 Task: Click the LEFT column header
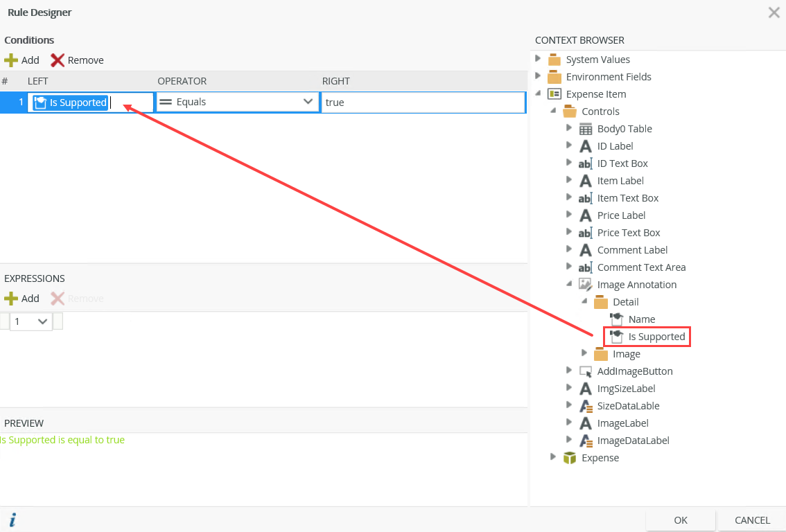coord(37,81)
